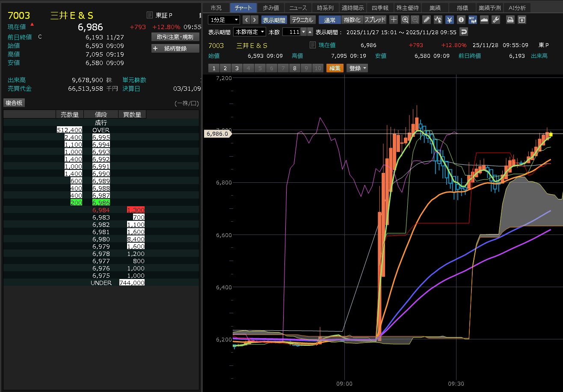Open the 四季報 tab
This screenshot has height=392, width=563.
380,8
